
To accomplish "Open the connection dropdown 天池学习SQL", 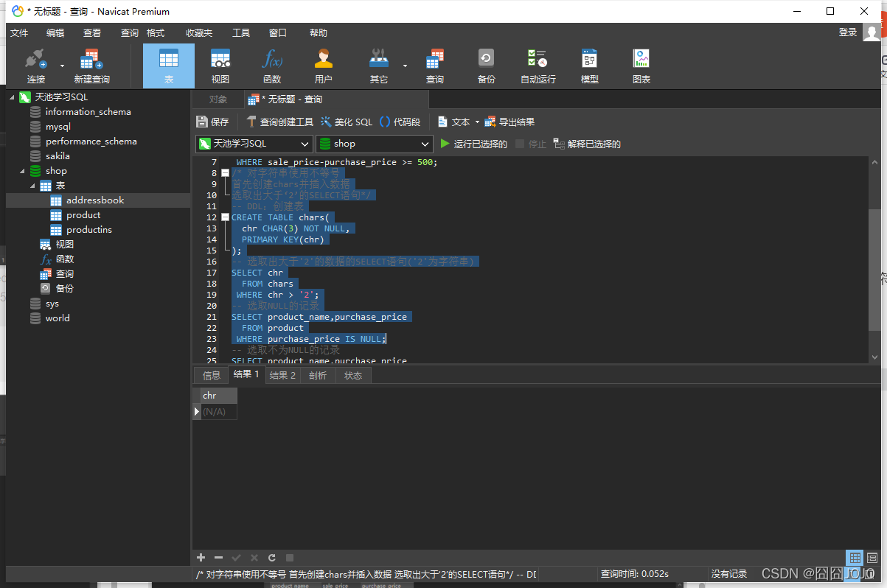I will pos(254,144).
